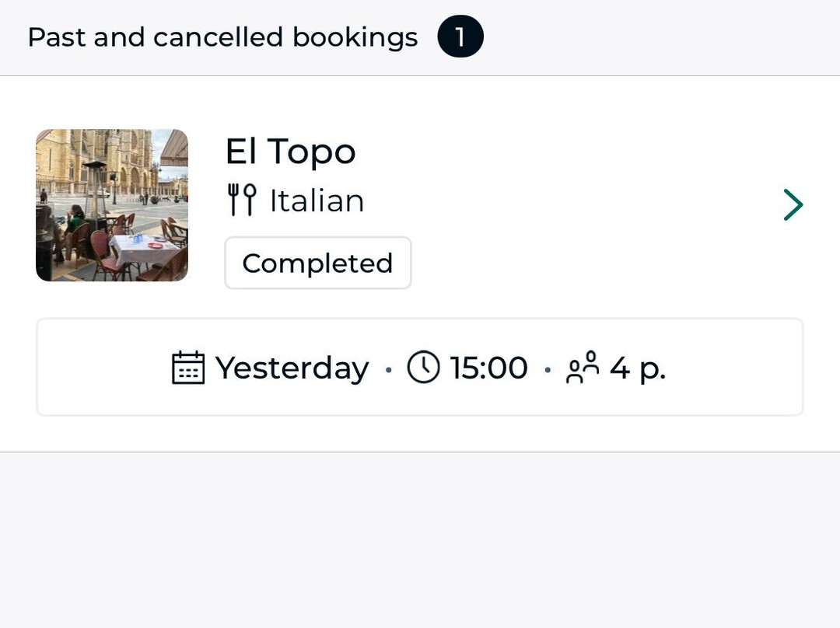Click the first dot separator after Yesterday
Screen dimensions: 840x628
(388, 369)
